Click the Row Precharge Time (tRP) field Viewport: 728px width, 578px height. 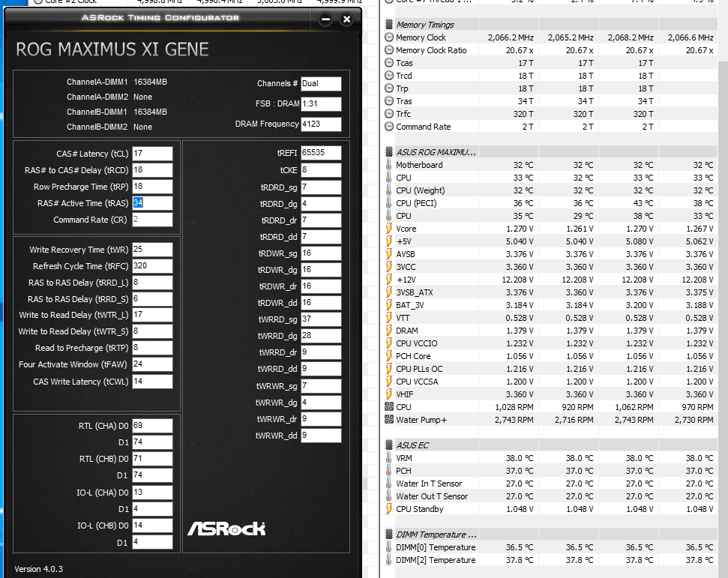pos(152,187)
